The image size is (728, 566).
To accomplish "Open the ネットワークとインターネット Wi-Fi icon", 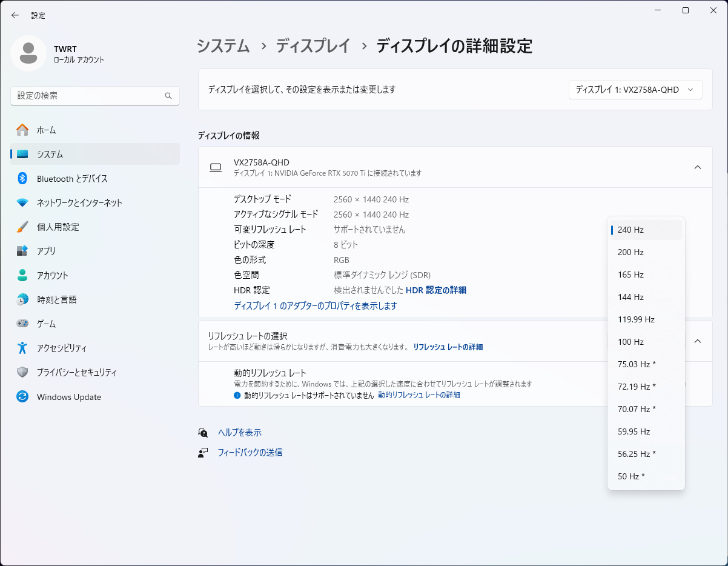I will point(22,202).
